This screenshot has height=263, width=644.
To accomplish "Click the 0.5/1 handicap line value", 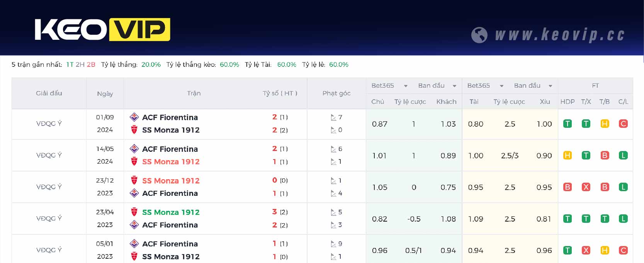I will (413, 251).
